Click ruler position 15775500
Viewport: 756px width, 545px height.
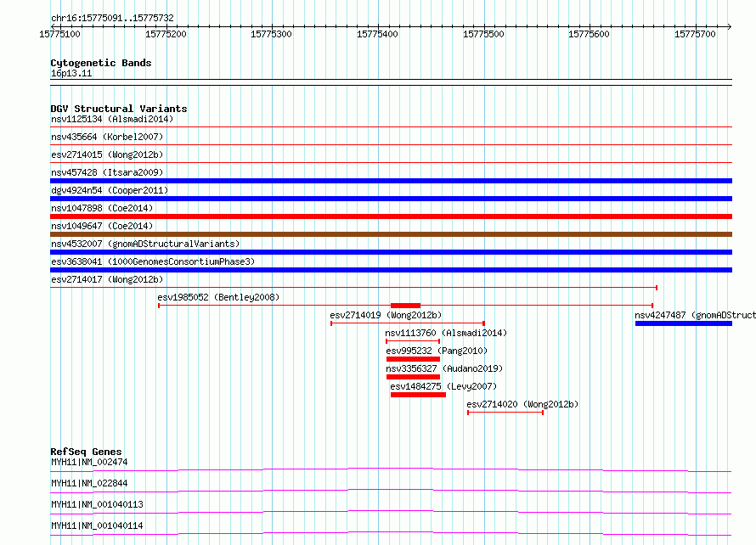point(483,34)
